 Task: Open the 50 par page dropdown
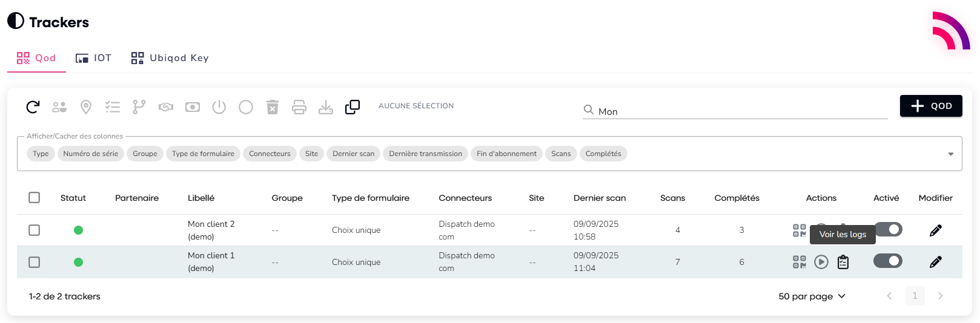[x=812, y=296]
